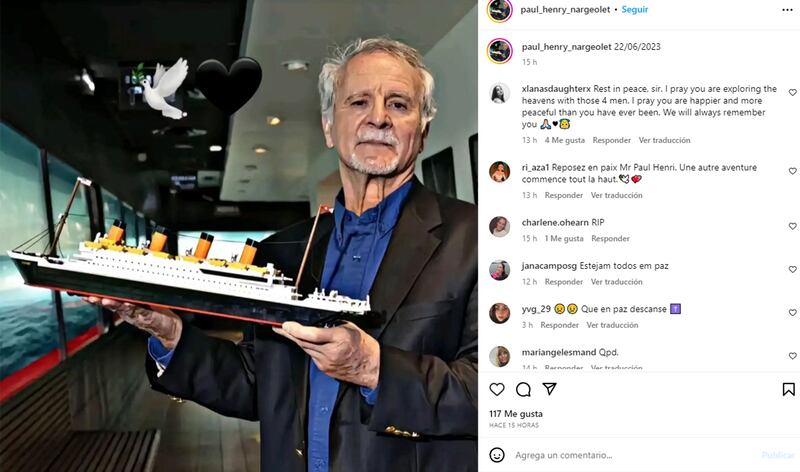The height and width of the screenshot is (472, 800).
Task: View the 117 Me gusta likes list
Action: pos(516,414)
